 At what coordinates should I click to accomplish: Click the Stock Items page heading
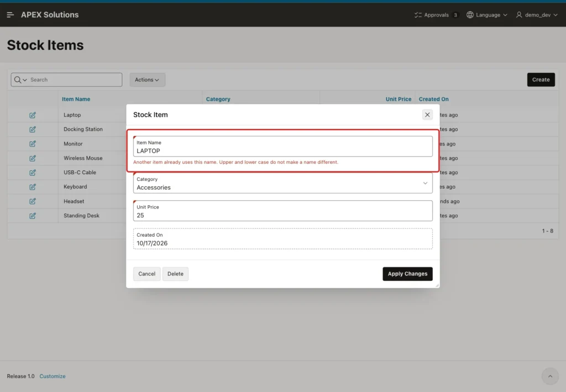tap(45, 45)
